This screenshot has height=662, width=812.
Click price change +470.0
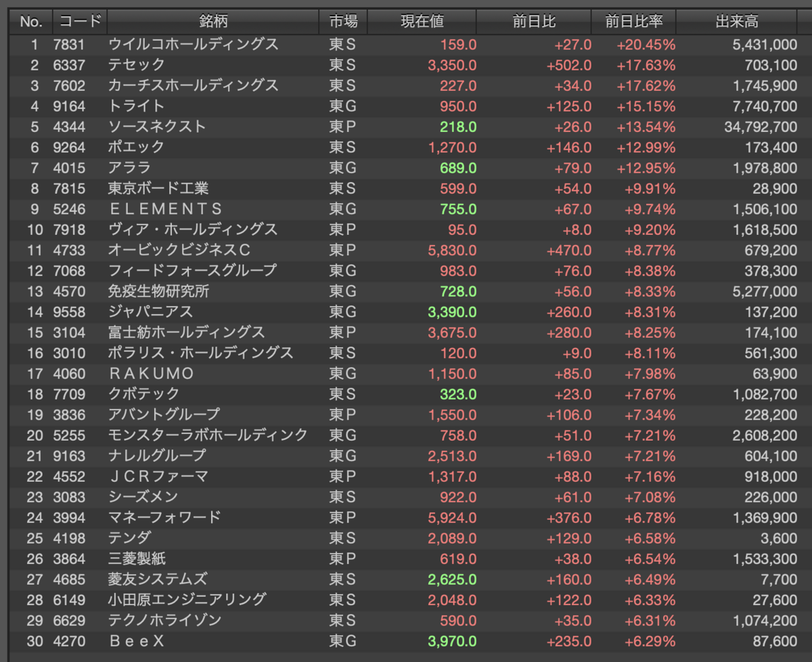click(568, 250)
